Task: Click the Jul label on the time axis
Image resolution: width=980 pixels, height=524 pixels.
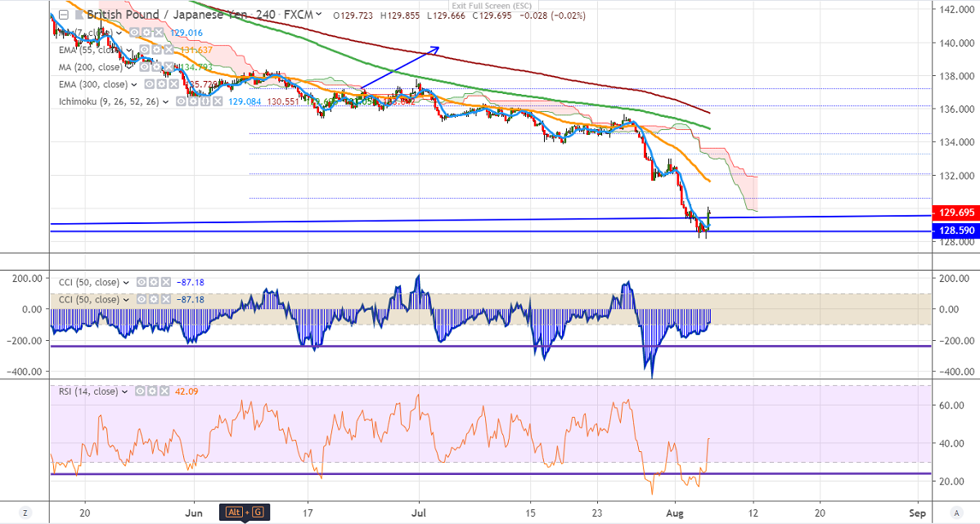Action: (419, 513)
